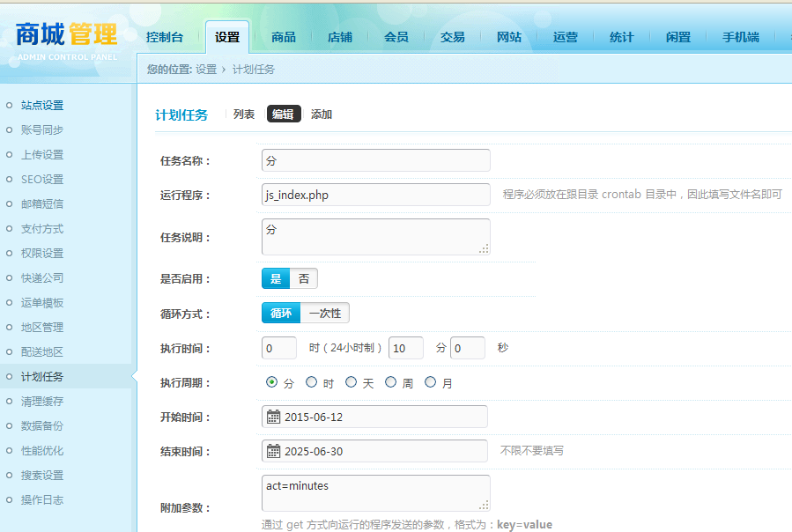The image size is (792, 532).
Task: Focus the 任务名称 input field
Action: 376,160
